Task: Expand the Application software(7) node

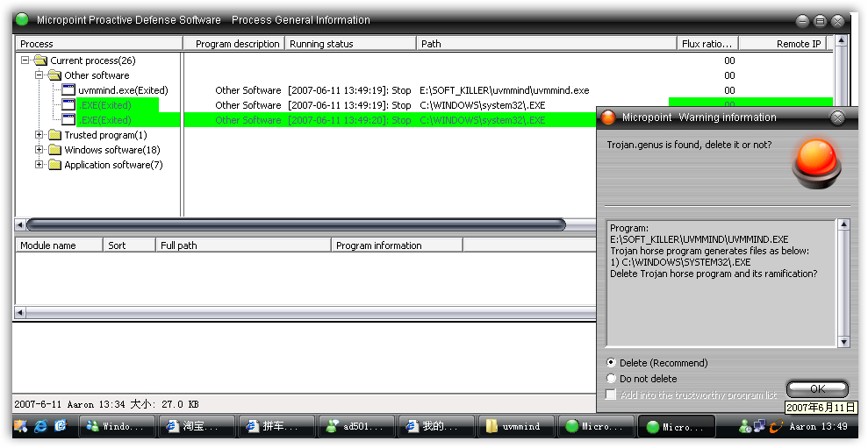Action: (x=39, y=165)
